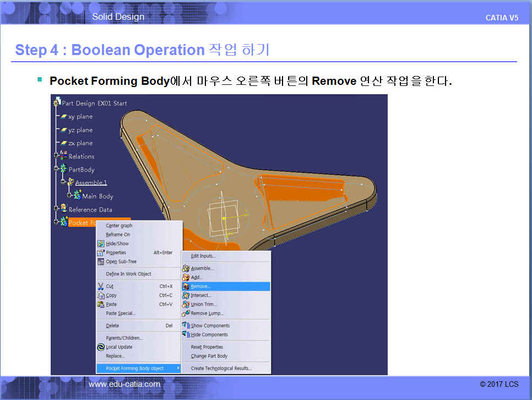Choose Add... from boolean submenu
Screen dimensions: 532x400
pos(197,278)
